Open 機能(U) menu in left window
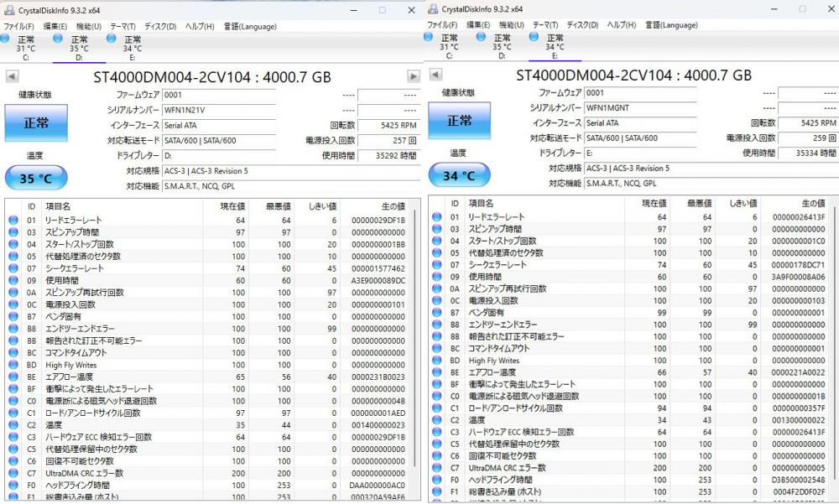 coord(88,26)
